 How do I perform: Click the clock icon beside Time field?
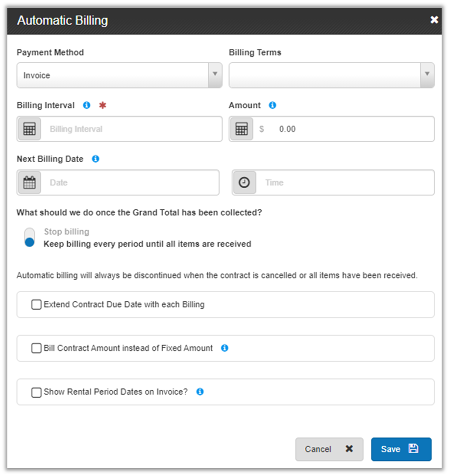tap(244, 183)
